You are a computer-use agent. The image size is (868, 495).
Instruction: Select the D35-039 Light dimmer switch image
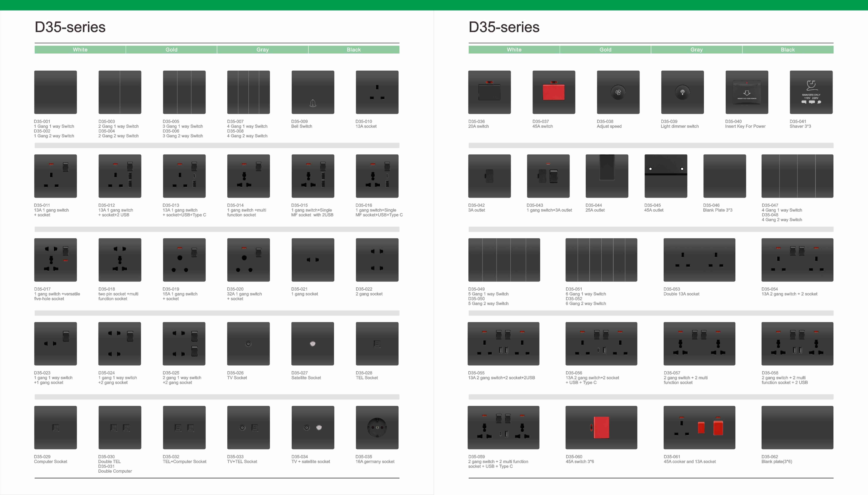tap(682, 92)
